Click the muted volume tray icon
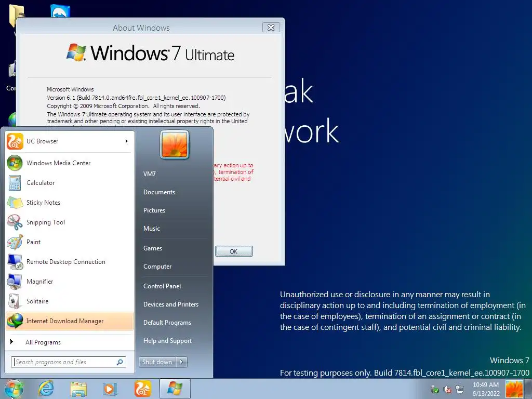532x399 pixels. point(447,390)
